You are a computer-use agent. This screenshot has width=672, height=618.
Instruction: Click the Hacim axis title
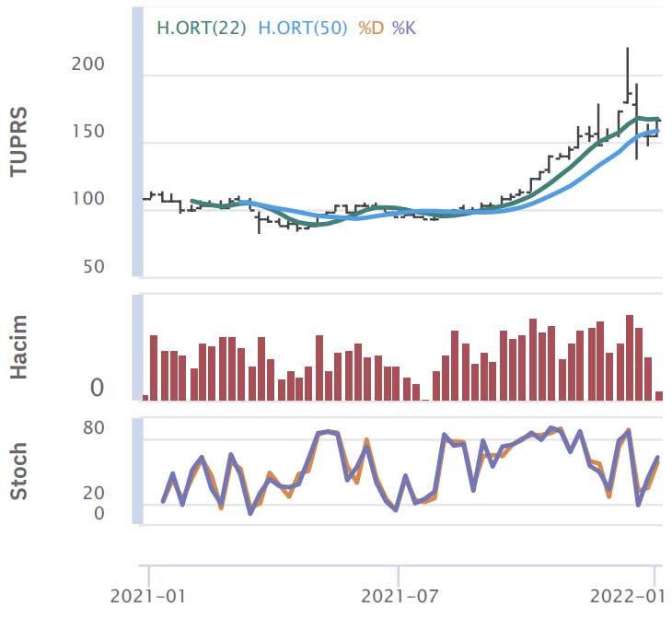tap(18, 347)
